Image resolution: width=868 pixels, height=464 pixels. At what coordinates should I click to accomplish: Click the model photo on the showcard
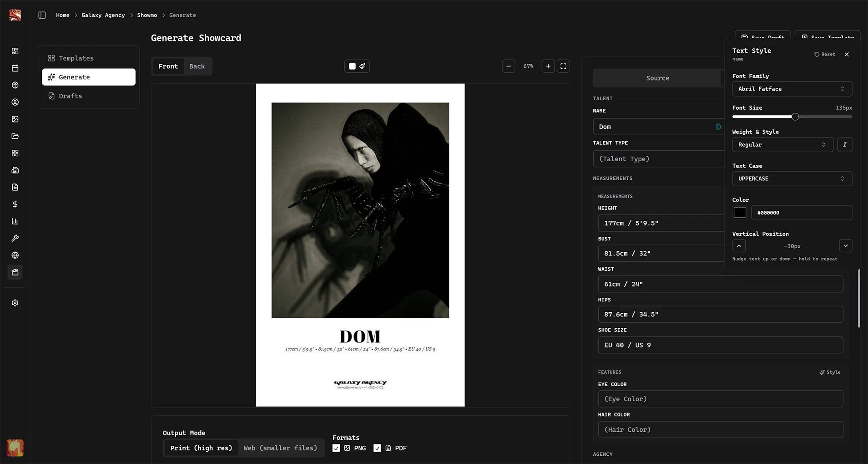click(360, 210)
